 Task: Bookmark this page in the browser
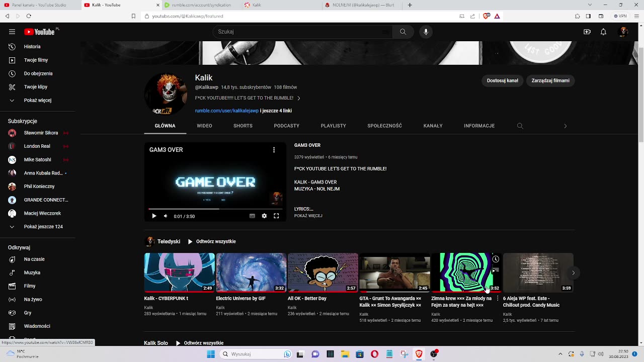[133, 16]
